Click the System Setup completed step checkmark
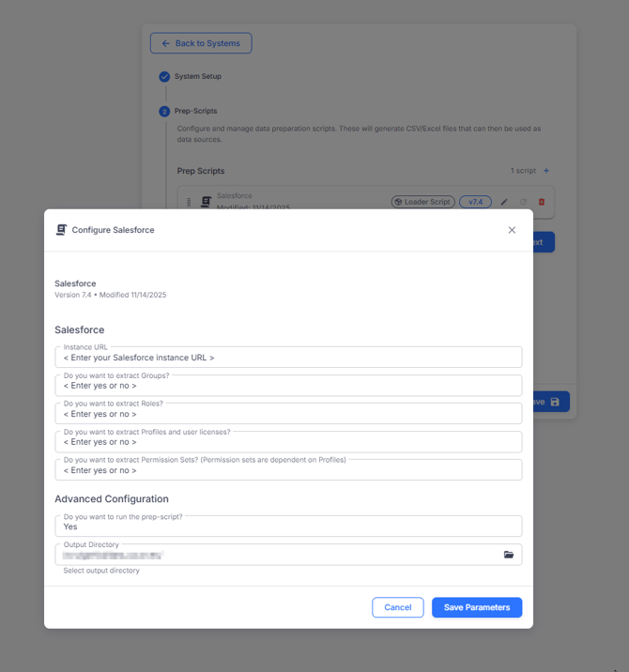Screen dimensions: 629x672 click(164, 77)
